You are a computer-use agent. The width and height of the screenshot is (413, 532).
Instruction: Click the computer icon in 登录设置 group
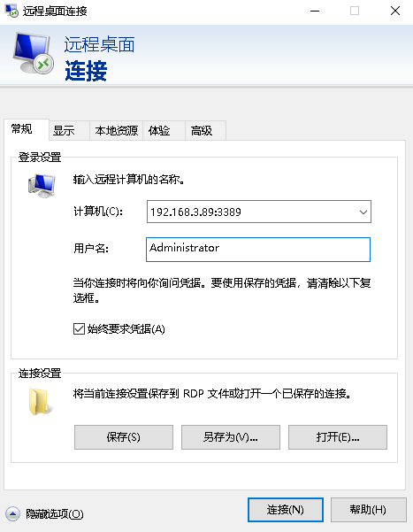[x=42, y=186]
